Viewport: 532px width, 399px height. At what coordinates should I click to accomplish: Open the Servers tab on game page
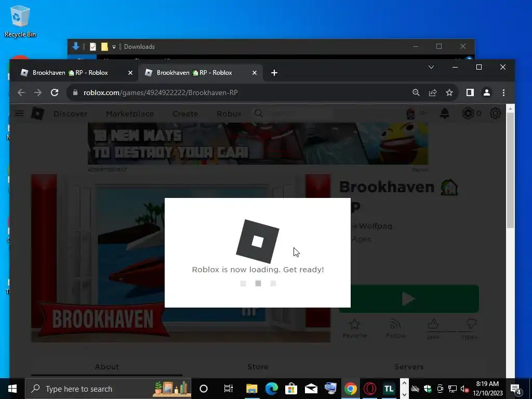(409, 367)
